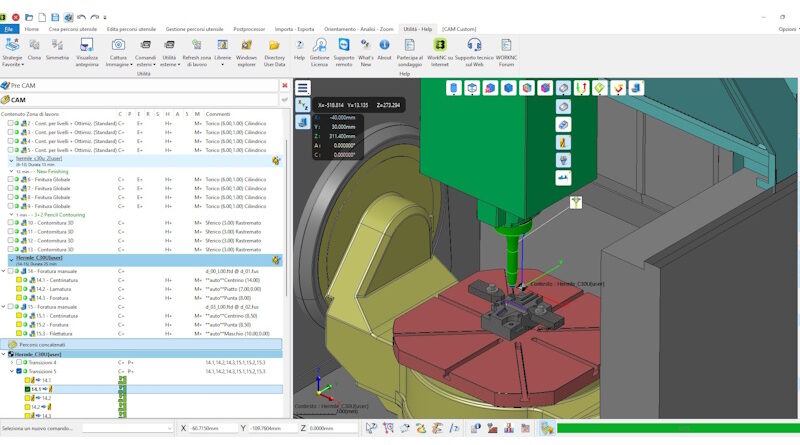Click the Percorsi concatenati section header
This screenshot has height=445, width=800.
point(141,344)
